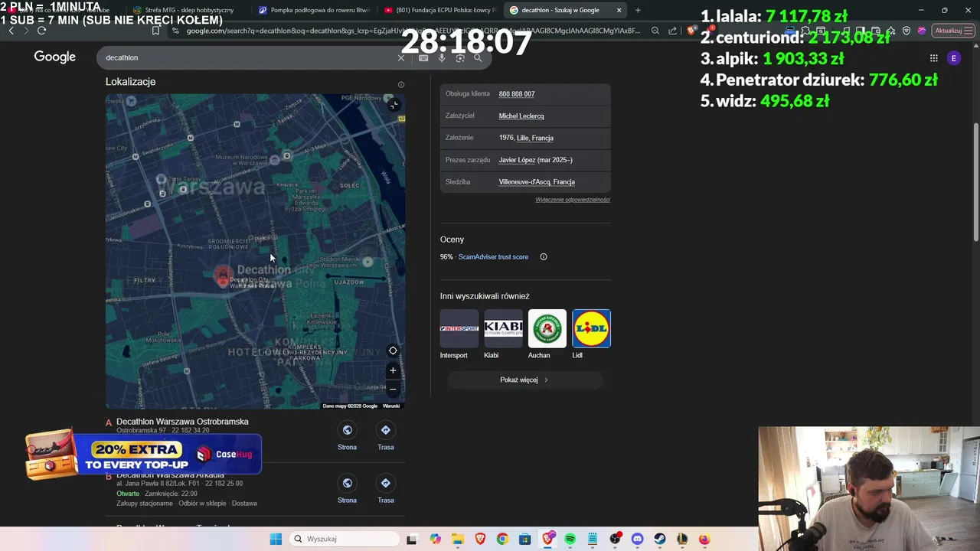Expand the map to full view
This screenshot has height=551, width=980.
click(394, 105)
